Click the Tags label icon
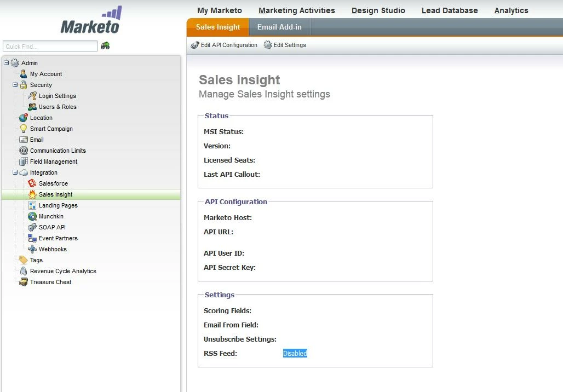 coord(24,260)
